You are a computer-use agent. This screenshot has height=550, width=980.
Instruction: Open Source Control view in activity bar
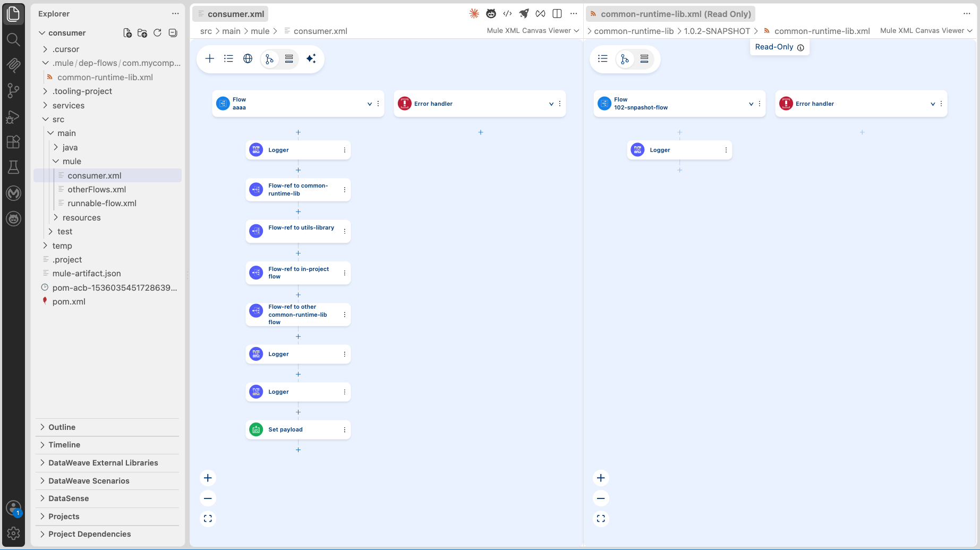[13, 90]
